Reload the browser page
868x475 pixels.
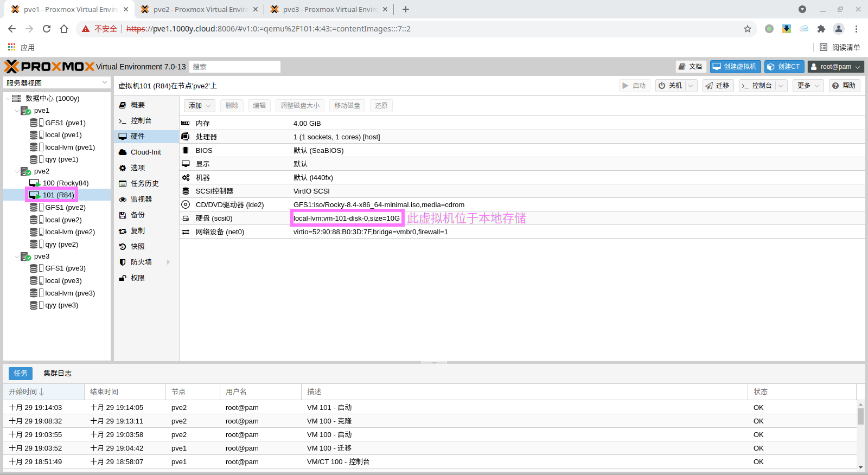point(47,29)
